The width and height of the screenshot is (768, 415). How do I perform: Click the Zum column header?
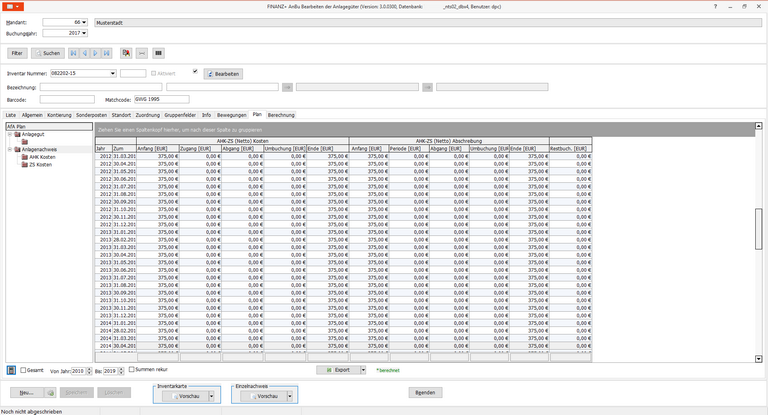124,148
